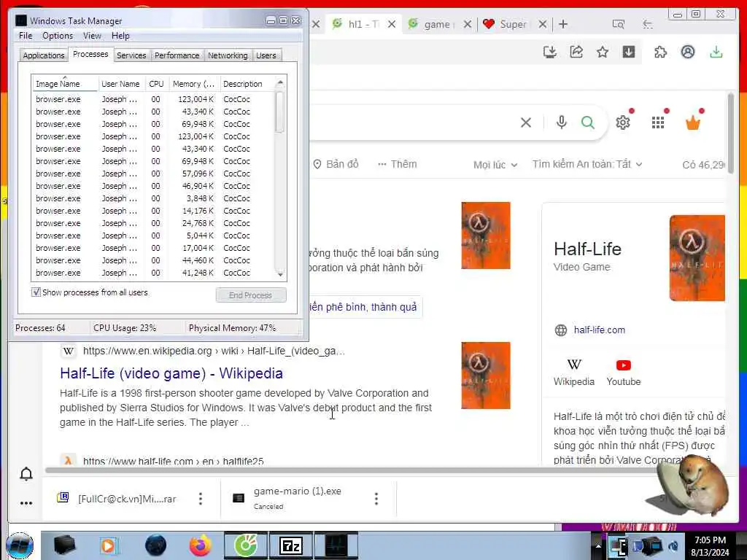
Task: Open the apps grid icon
Action: (658, 122)
